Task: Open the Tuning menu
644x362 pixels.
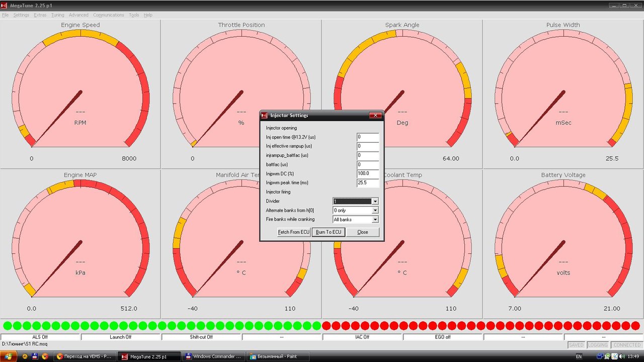Action: pyautogui.click(x=57, y=15)
